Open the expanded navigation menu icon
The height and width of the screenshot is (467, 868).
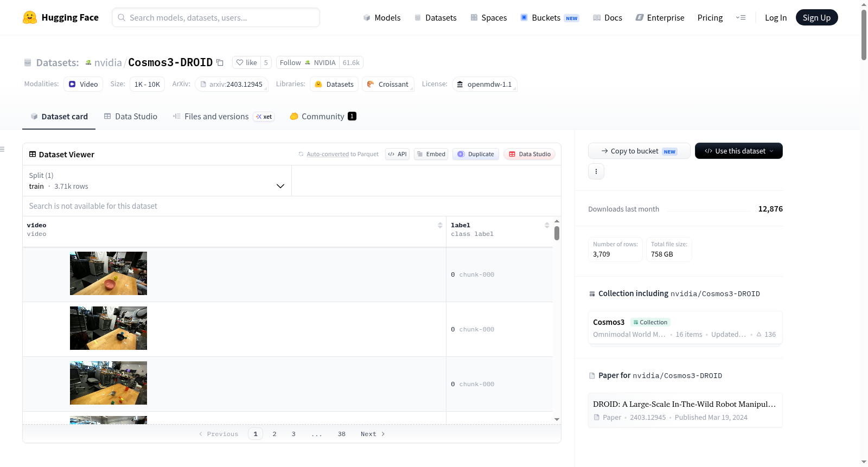(741, 17)
